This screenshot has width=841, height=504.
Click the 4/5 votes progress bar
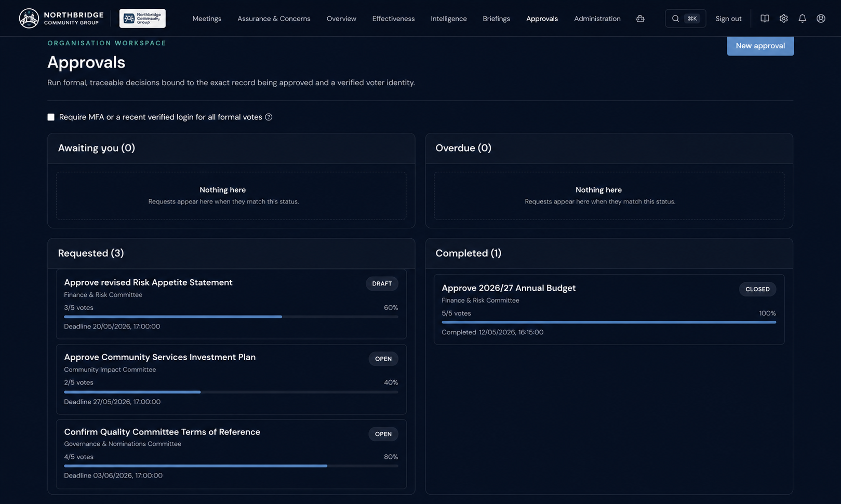click(231, 466)
